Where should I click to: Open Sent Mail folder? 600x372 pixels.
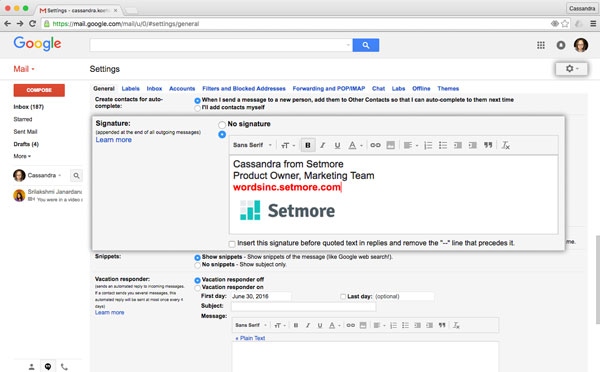25,132
